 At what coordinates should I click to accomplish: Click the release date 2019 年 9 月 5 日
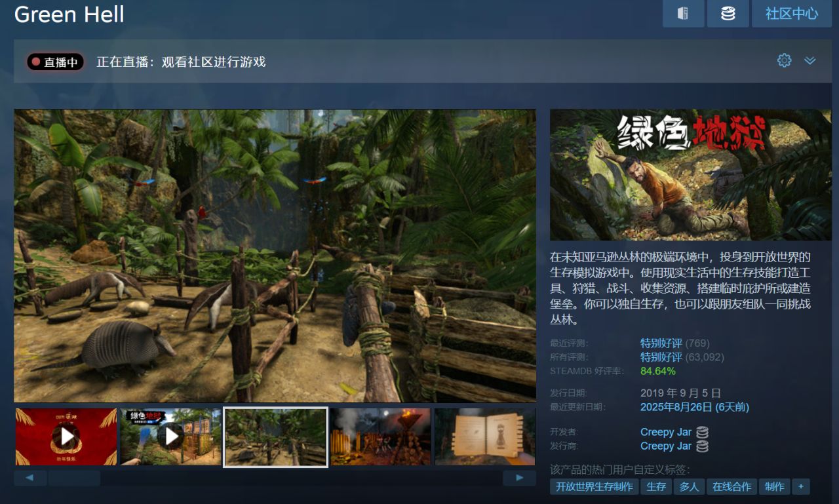tap(680, 393)
